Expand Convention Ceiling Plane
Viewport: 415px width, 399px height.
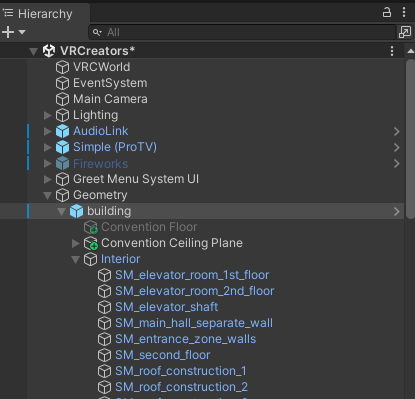[x=76, y=243]
